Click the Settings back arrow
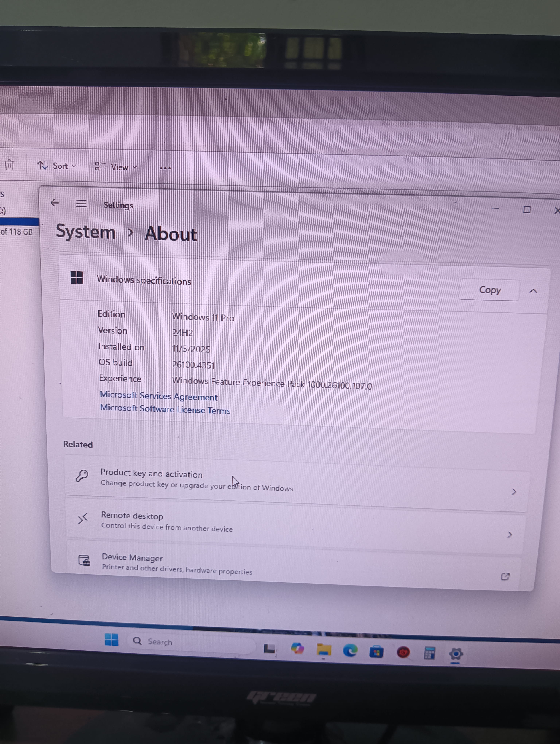Image resolution: width=560 pixels, height=744 pixels. coord(55,203)
